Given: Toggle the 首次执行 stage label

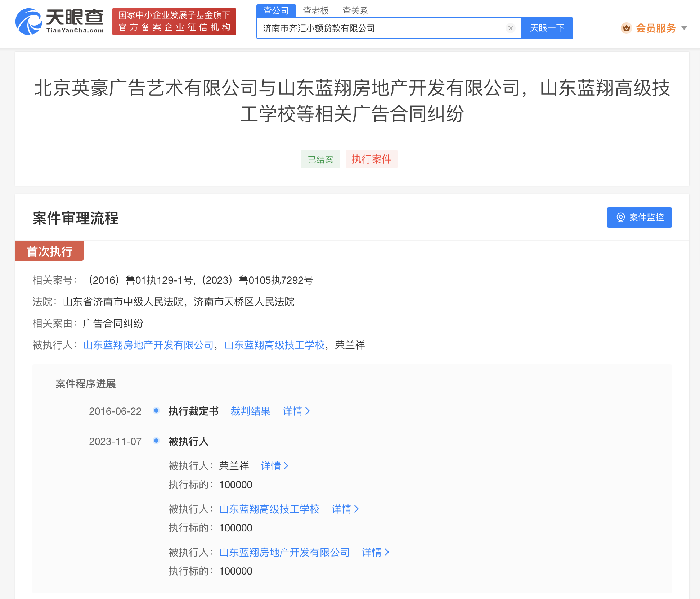Looking at the screenshot, I should [x=49, y=251].
